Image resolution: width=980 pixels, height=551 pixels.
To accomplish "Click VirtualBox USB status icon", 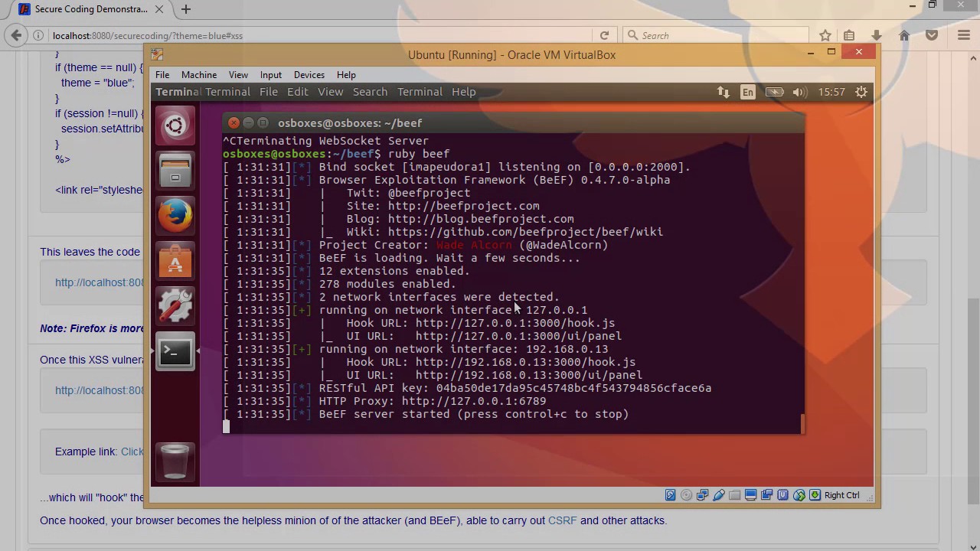I will click(718, 495).
